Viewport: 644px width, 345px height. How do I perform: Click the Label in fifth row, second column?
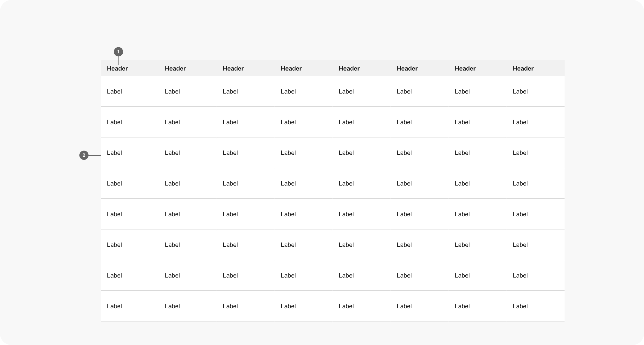pyautogui.click(x=172, y=214)
